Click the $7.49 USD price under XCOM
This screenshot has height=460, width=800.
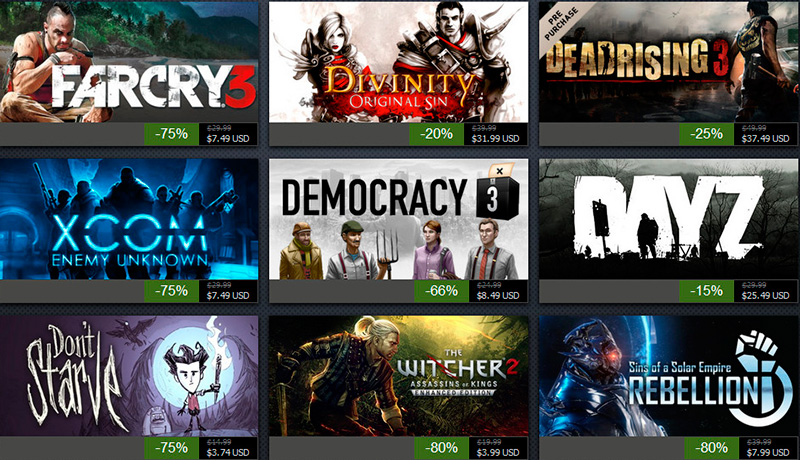228,295
